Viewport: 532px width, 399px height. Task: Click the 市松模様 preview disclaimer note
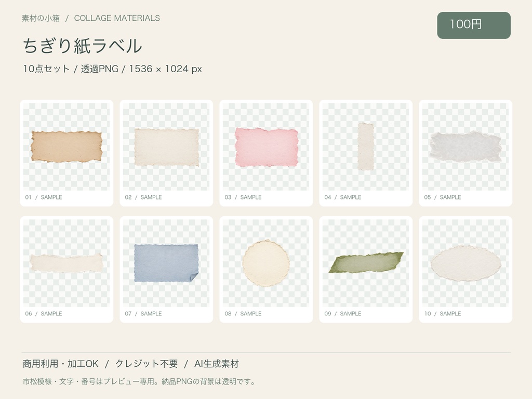(x=139, y=381)
